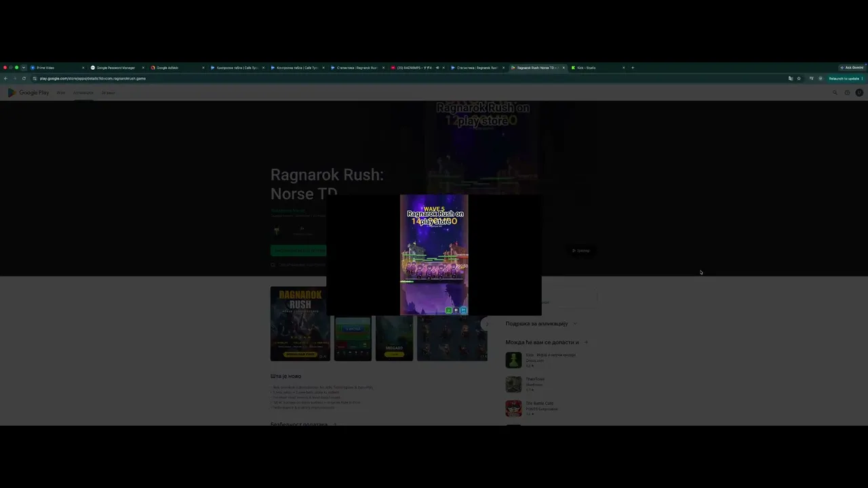868x488 pixels.
Task: Open the Ragnarok Rush cover screenshot thumbnail
Action: point(300,323)
